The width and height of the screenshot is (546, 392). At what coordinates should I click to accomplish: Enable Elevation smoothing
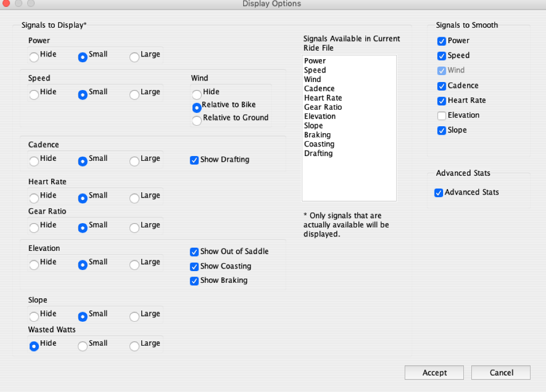tap(441, 115)
